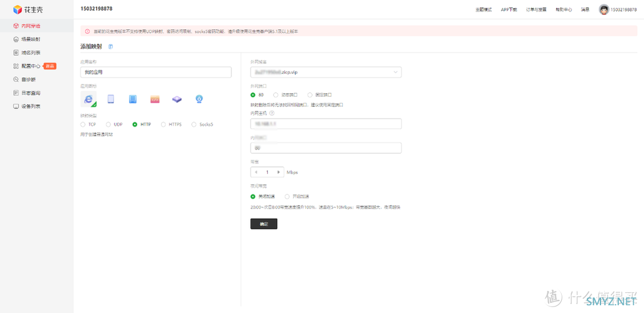Select TCP mapping type

coord(83,125)
